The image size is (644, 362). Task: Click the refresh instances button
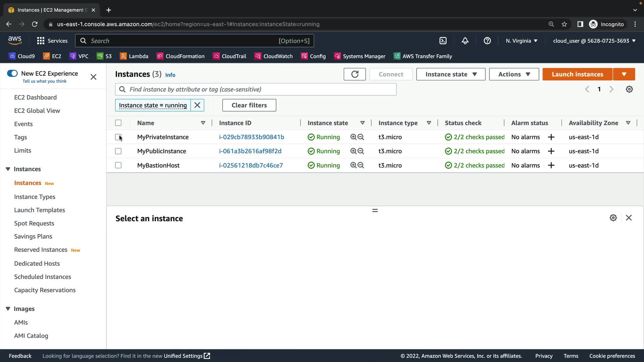[355, 74]
